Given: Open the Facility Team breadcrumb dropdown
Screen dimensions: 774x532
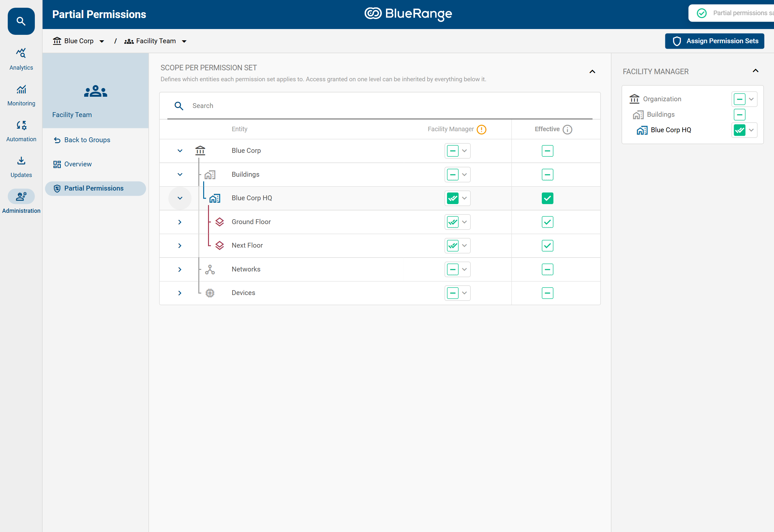Looking at the screenshot, I should [x=184, y=41].
